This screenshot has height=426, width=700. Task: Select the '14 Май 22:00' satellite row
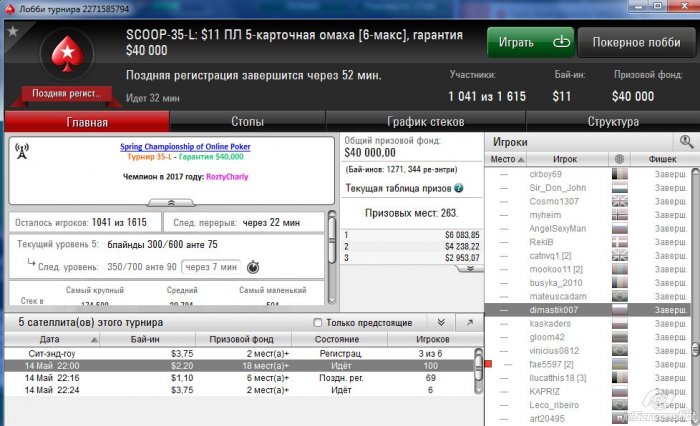(239, 366)
